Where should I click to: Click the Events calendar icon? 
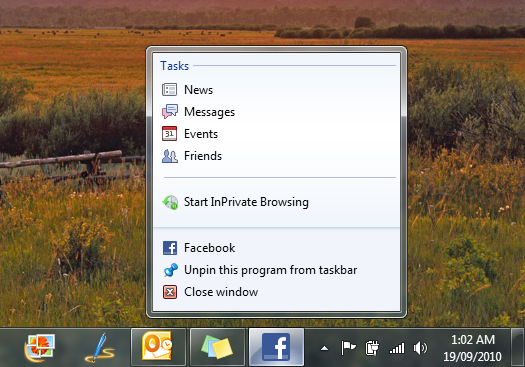click(x=170, y=134)
